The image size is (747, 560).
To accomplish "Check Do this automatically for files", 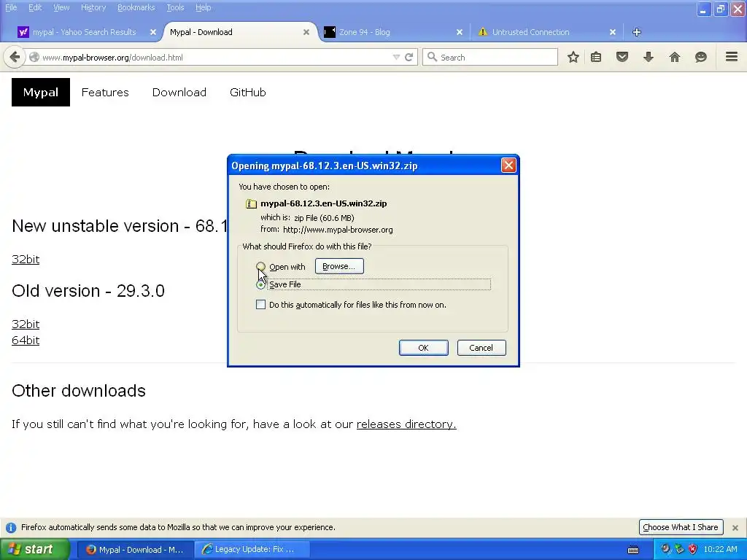I will (x=260, y=304).
